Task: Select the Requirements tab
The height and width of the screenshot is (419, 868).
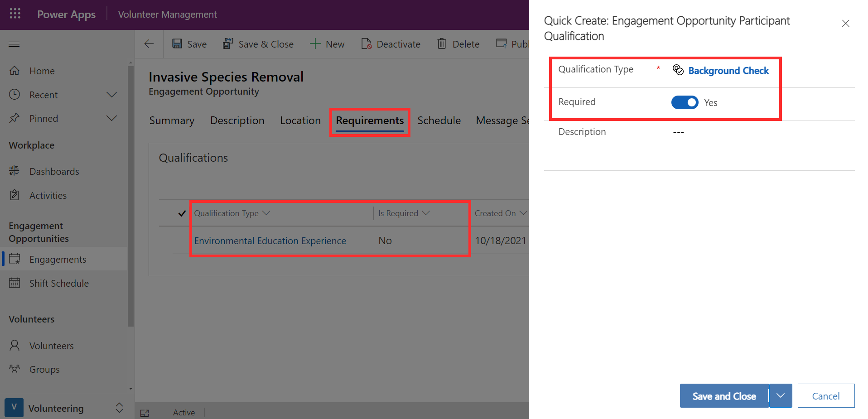Action: (x=370, y=120)
